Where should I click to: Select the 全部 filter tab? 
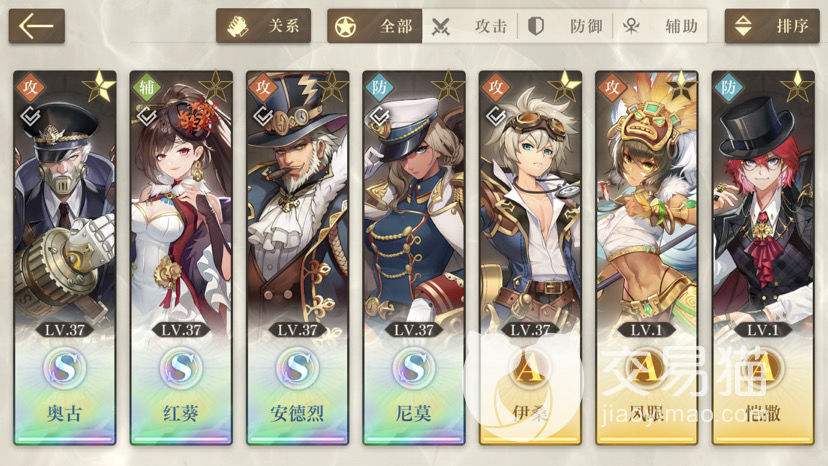tap(374, 25)
